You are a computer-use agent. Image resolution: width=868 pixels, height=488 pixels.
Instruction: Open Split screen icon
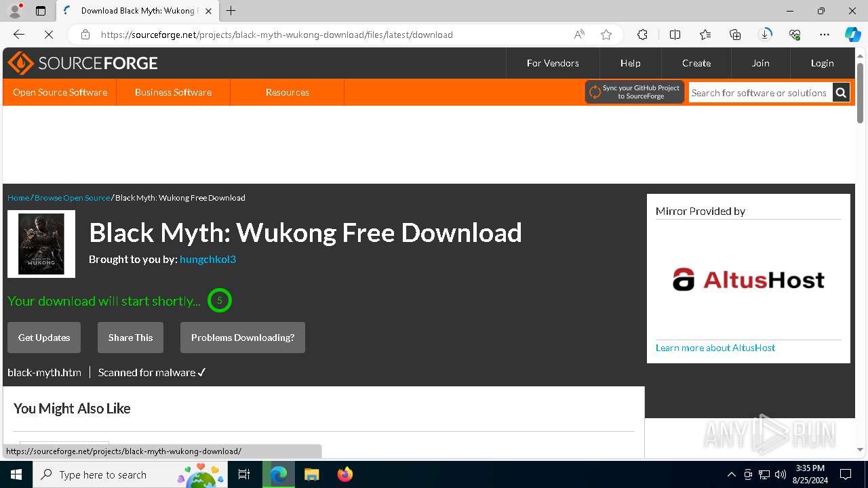pos(675,35)
